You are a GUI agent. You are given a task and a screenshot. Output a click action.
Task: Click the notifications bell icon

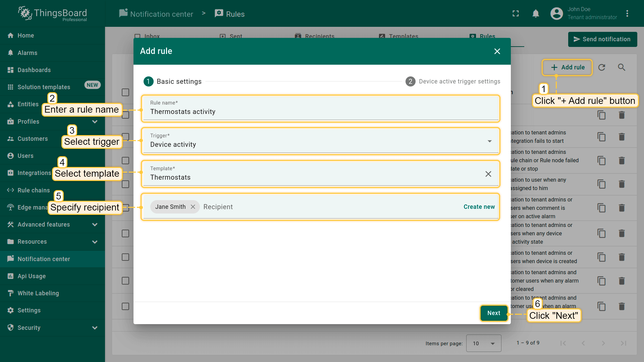click(x=536, y=14)
